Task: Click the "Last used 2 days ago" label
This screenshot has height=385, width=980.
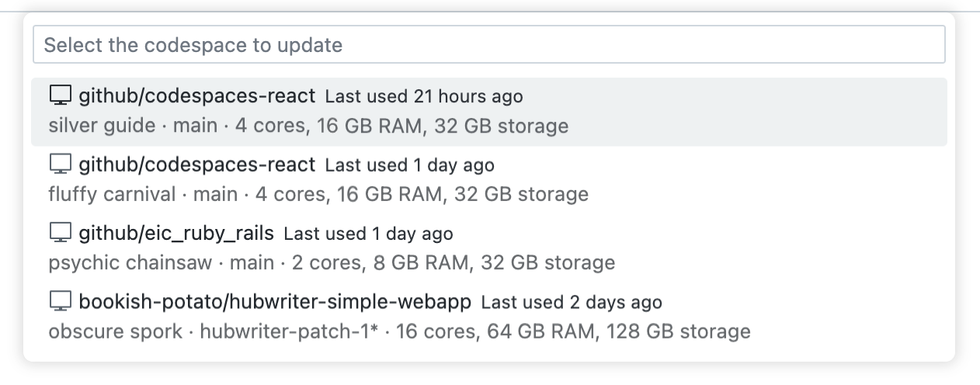Action: [x=572, y=302]
